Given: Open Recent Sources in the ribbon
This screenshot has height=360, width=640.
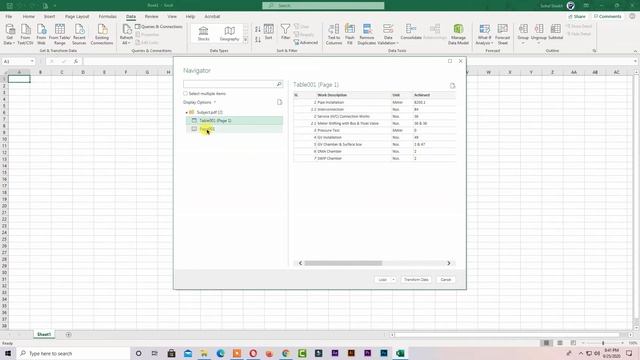Looking at the screenshot, I should pos(79,34).
